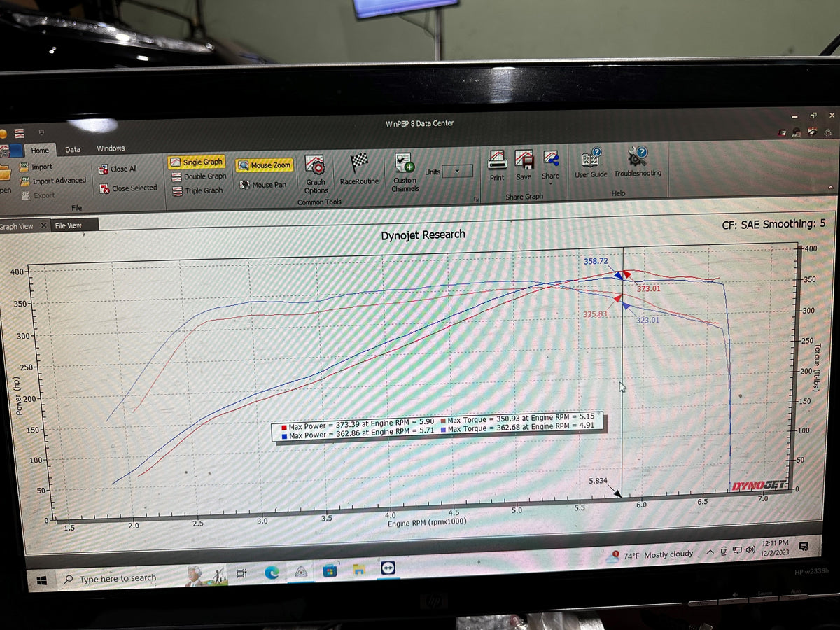
Task: Click the network tray icon
Action: [x=737, y=550]
